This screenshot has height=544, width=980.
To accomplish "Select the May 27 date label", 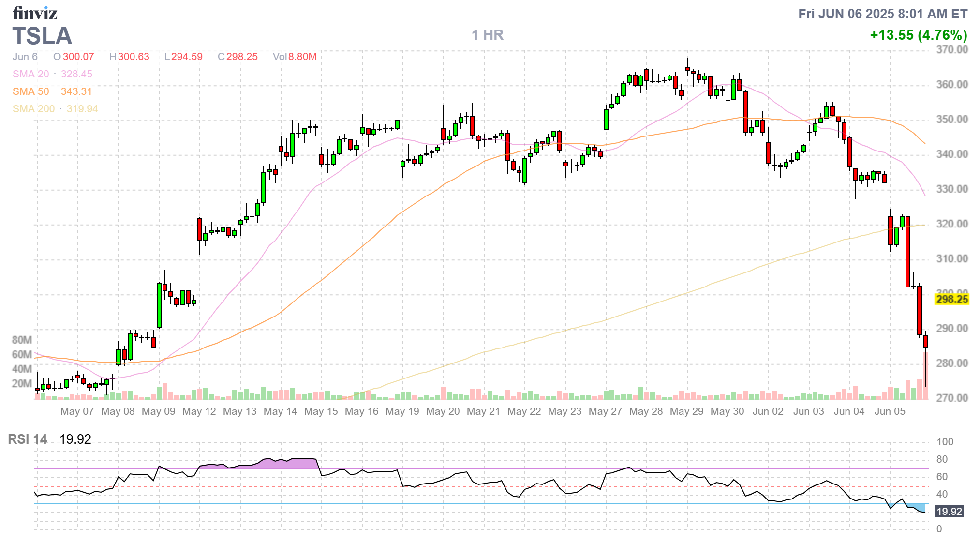I will tap(606, 411).
